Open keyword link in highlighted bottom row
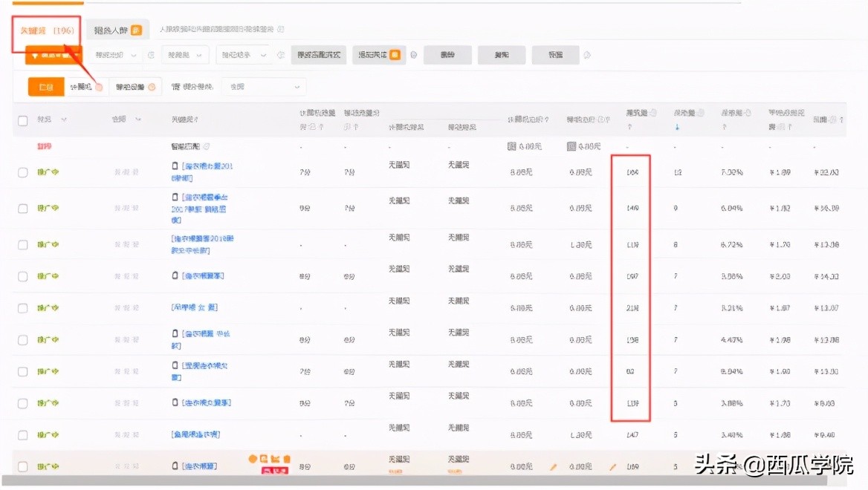Image resolution: width=868 pixels, height=490 pixels. [x=199, y=466]
